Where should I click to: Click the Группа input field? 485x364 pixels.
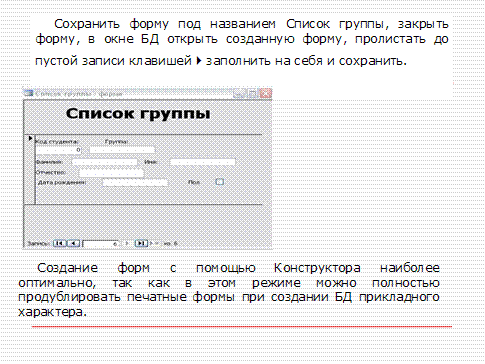tap(122, 150)
